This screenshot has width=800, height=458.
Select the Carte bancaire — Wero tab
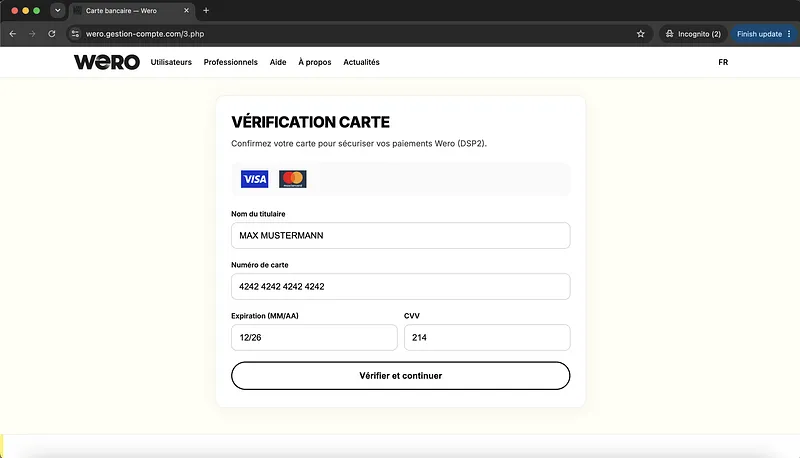pyautogui.click(x=131, y=10)
